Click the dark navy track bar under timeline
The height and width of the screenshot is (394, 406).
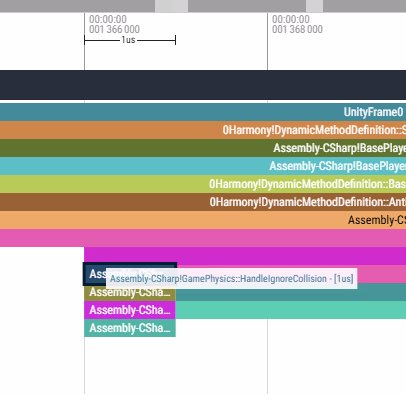[x=203, y=85]
